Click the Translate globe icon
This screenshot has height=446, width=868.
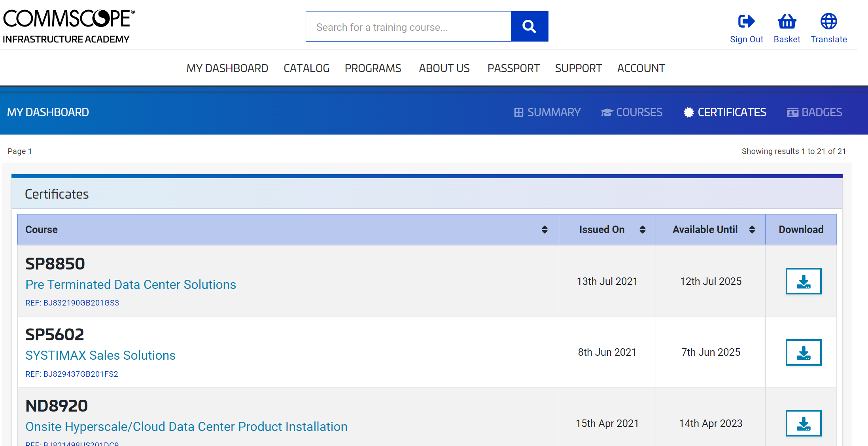(x=828, y=21)
